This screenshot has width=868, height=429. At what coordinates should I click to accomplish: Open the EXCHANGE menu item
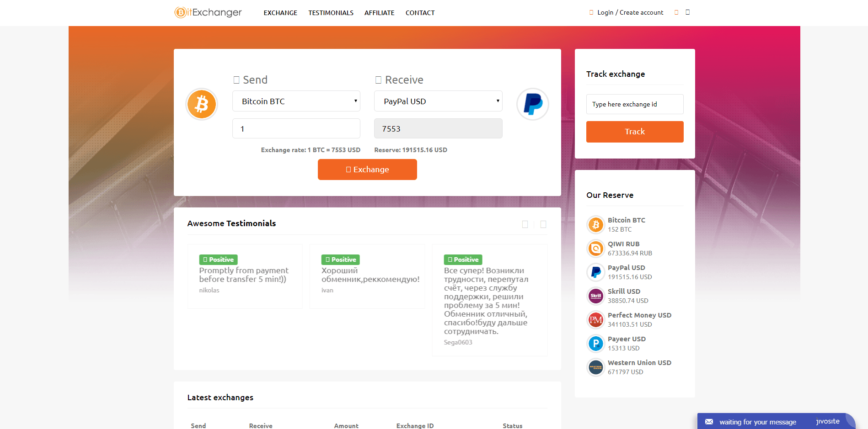click(x=280, y=13)
